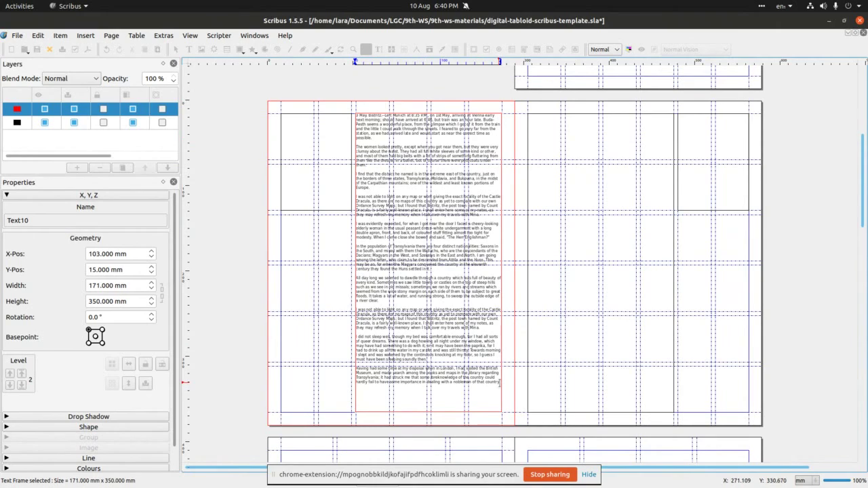The image size is (868, 488).
Task: Select the Rotate Item tool
Action: click(x=340, y=49)
